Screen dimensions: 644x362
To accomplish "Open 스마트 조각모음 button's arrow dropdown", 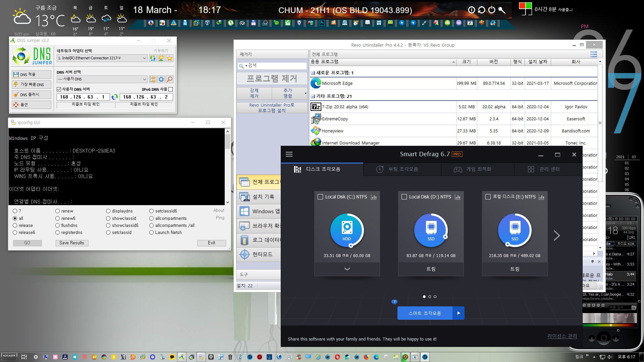I will click(x=459, y=313).
